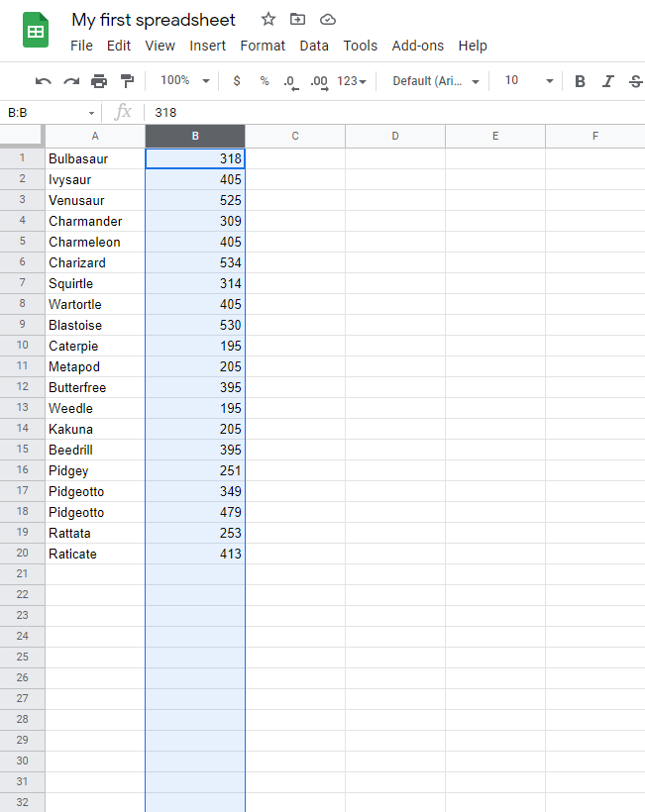This screenshot has width=645, height=812.
Task: Select the cell containing Charizard
Action: click(x=95, y=262)
